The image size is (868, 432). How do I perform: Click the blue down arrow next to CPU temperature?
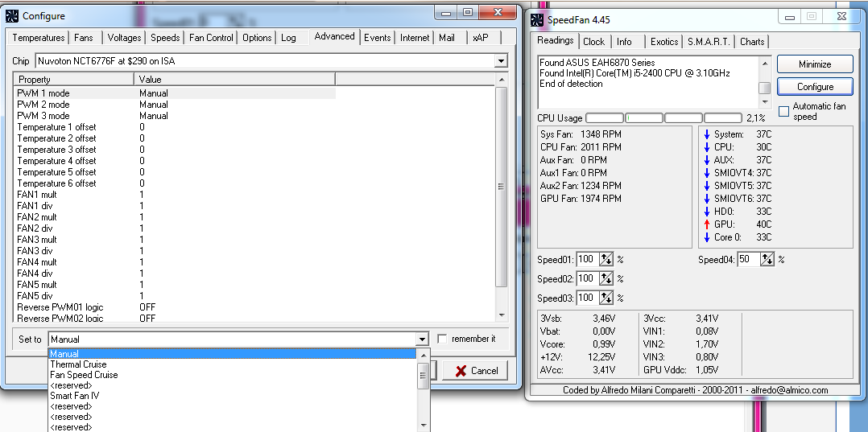click(x=706, y=147)
